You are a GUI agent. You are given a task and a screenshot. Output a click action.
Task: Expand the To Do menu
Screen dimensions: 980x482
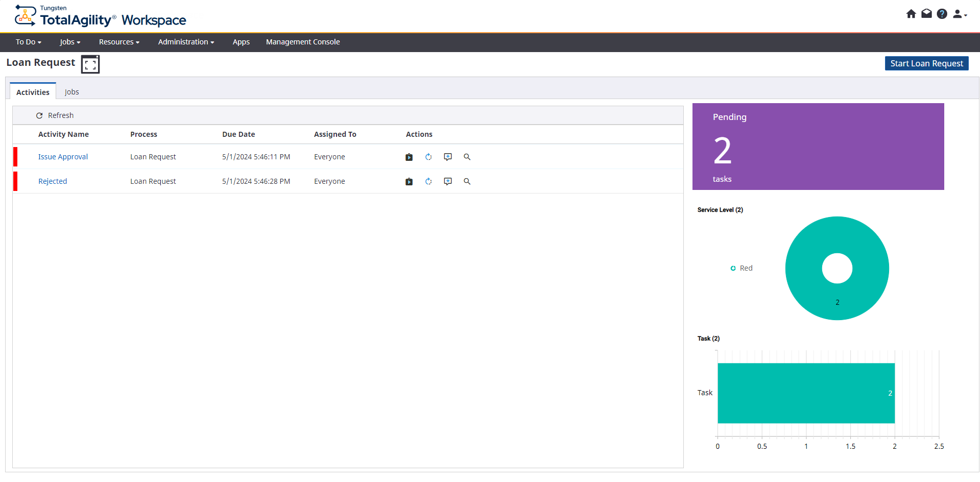(x=28, y=42)
